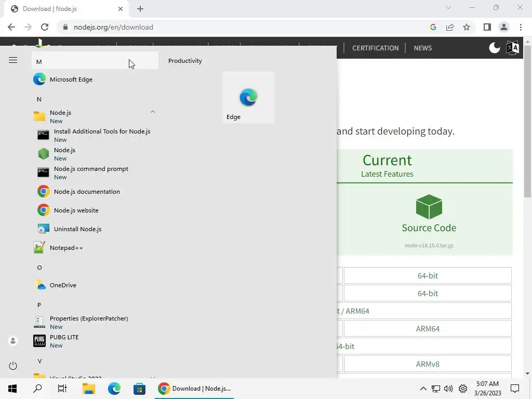Open a new Chrome tab

point(140,9)
